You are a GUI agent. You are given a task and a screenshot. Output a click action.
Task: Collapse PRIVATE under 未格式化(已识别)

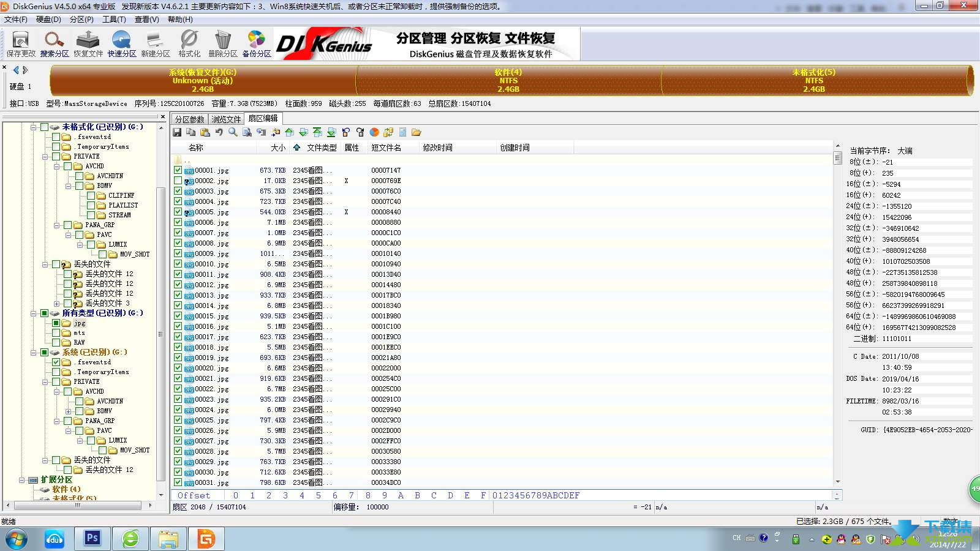[x=45, y=156]
